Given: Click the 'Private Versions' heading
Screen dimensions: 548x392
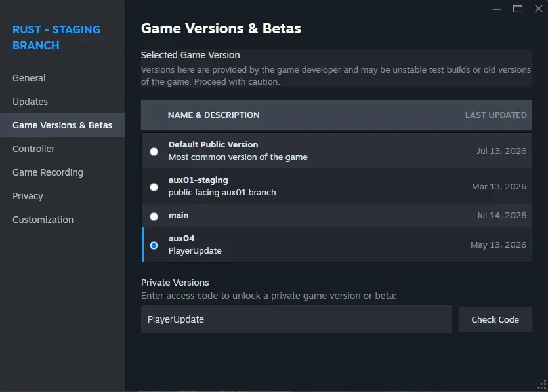Looking at the screenshot, I should (x=175, y=283).
